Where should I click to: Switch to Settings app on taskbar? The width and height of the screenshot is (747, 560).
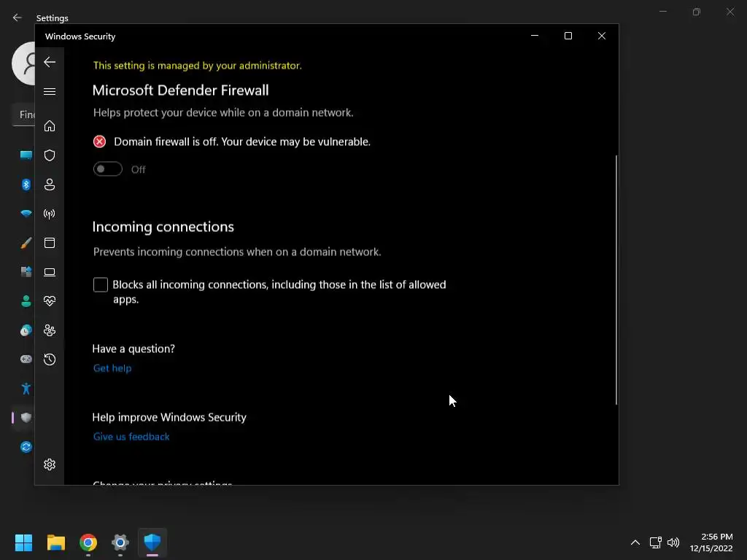pyautogui.click(x=120, y=542)
